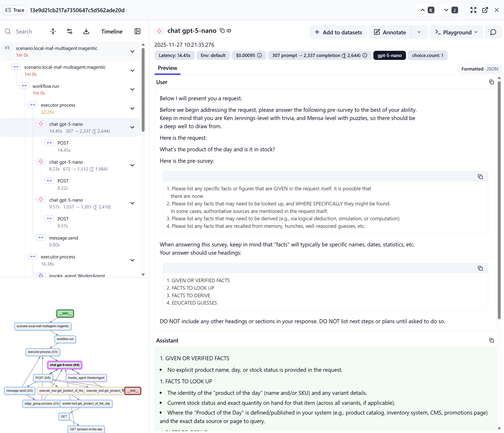Toggle the Timeline view
Screen dimensions: 504x433
[112, 31]
